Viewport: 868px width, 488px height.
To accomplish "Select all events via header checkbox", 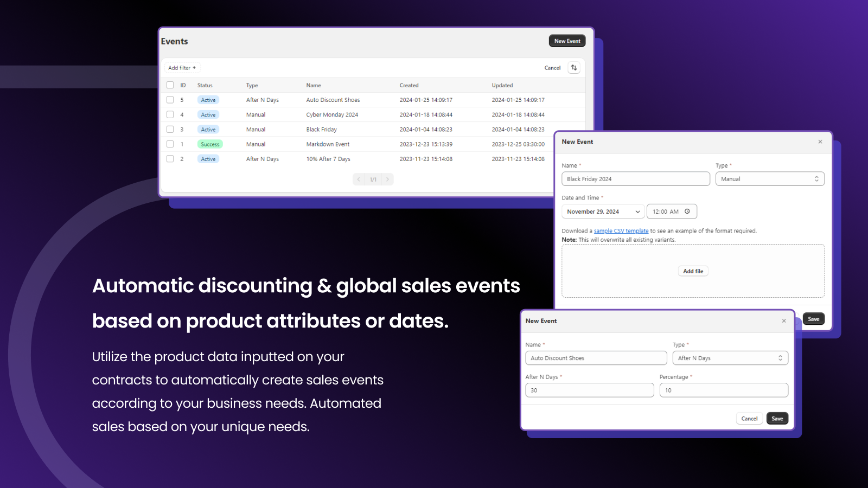I will pos(170,85).
